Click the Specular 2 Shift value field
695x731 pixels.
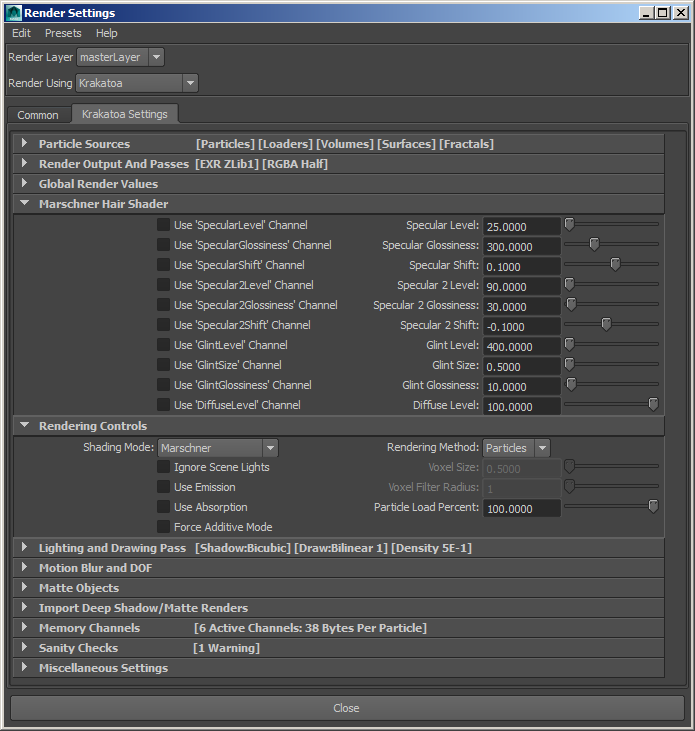point(522,327)
